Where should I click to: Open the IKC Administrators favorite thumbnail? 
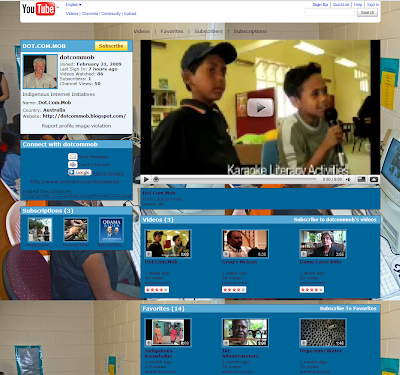point(245,332)
